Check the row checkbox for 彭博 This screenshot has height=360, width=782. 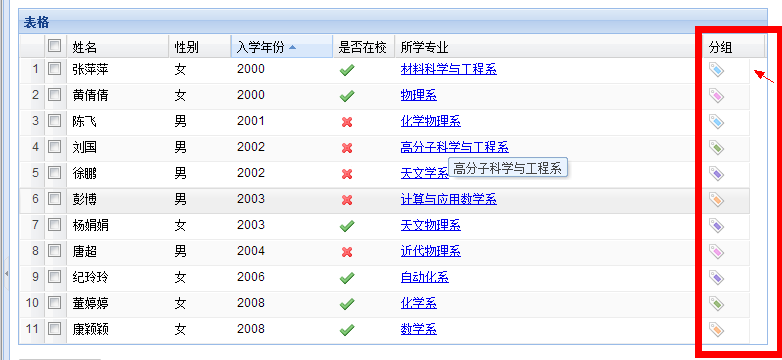(x=54, y=198)
